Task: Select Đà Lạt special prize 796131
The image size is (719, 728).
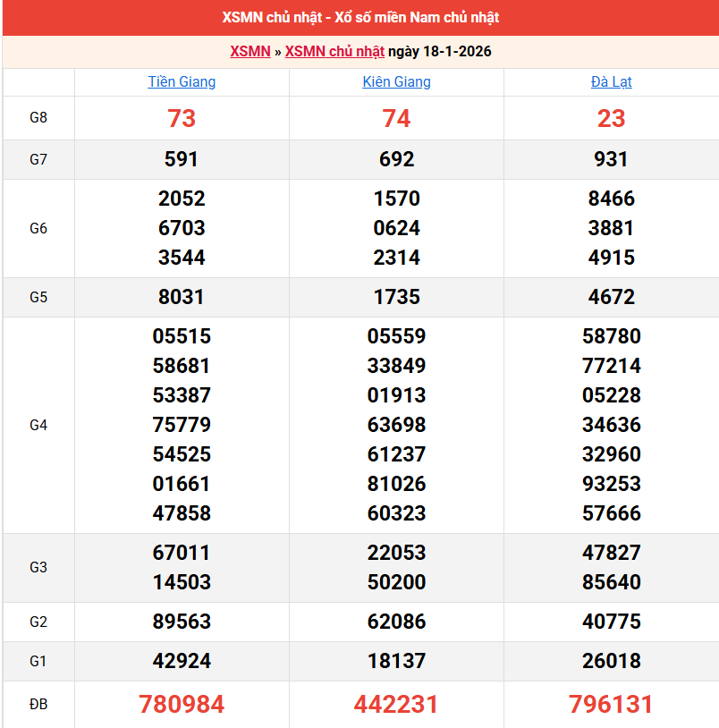Action: 611,705
